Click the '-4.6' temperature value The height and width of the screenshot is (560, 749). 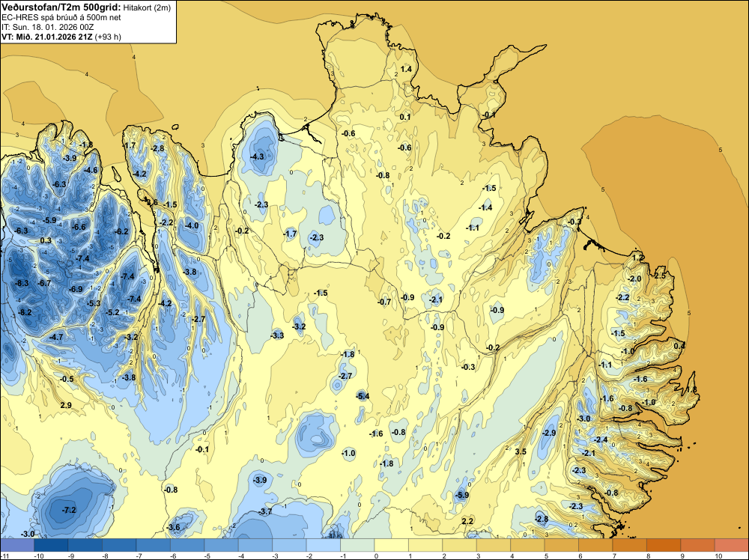pos(91,171)
